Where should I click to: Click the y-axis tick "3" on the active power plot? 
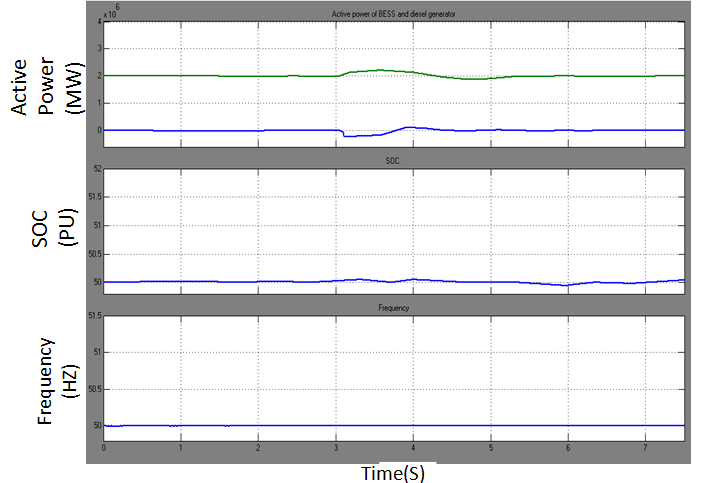(100, 49)
